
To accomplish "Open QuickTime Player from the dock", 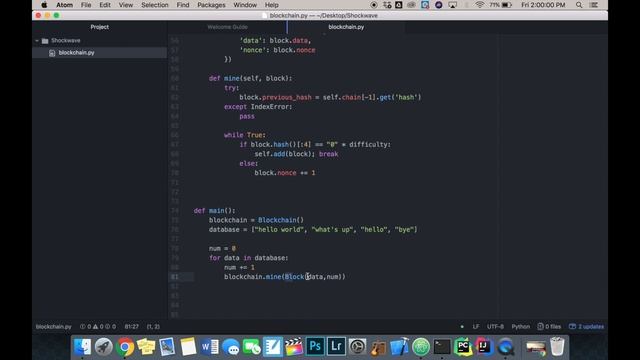I will click(x=506, y=347).
